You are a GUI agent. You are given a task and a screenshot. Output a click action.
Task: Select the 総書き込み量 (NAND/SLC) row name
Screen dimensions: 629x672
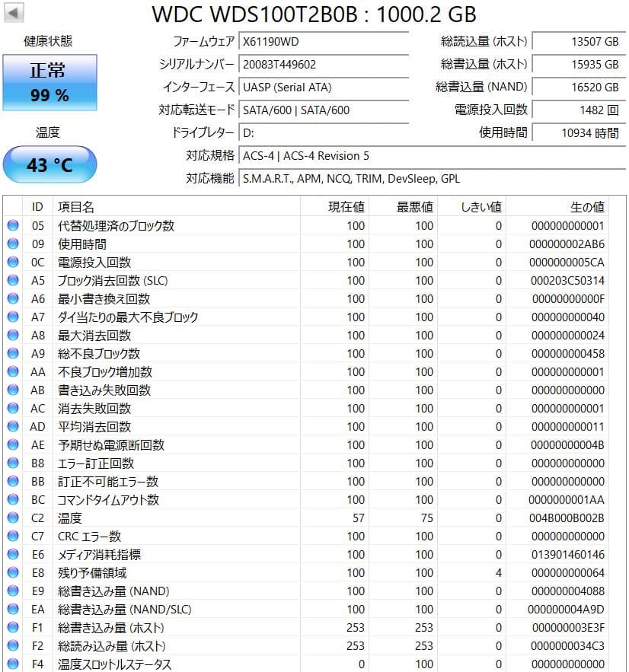pos(125,610)
